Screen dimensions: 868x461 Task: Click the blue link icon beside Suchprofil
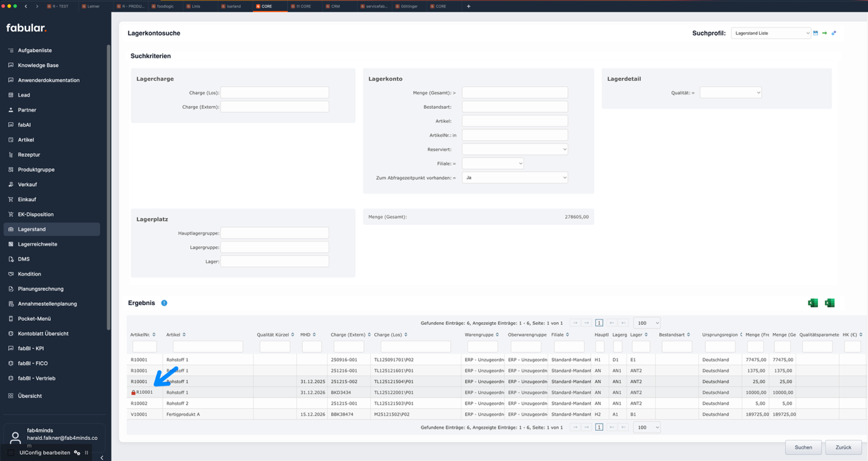[834, 33]
